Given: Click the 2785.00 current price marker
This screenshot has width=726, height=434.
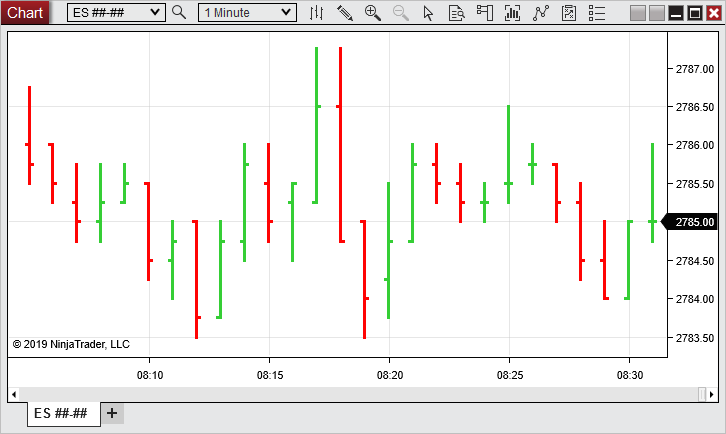Looking at the screenshot, I should tap(694, 222).
